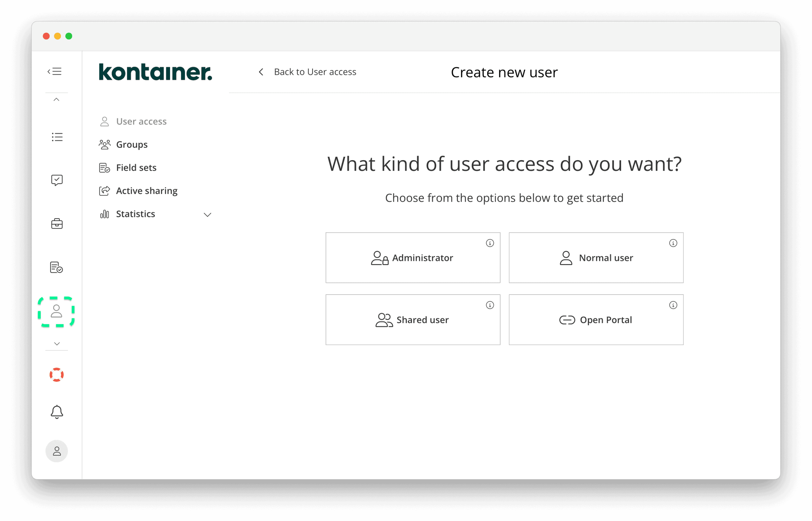The height and width of the screenshot is (521, 812).
Task: Open the list view icon in sidebar
Action: 57,137
